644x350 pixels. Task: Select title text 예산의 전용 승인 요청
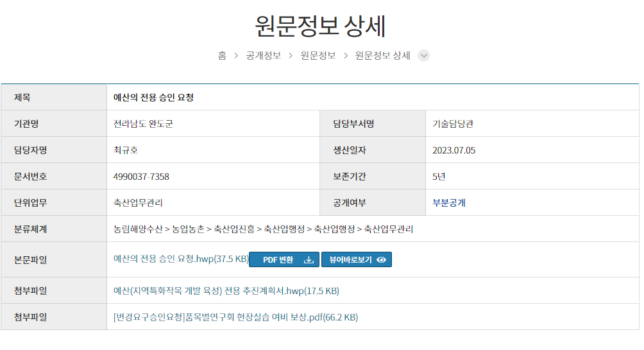point(153,98)
